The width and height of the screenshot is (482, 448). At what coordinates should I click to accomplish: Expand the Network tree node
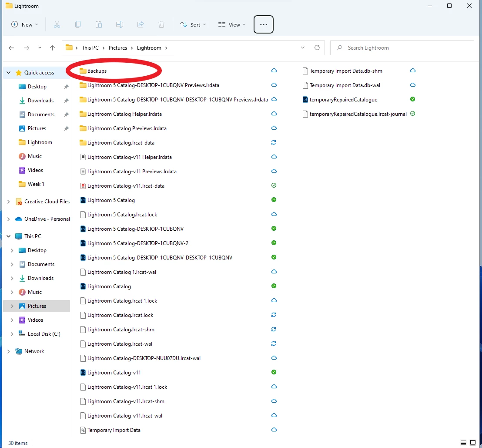click(9, 351)
